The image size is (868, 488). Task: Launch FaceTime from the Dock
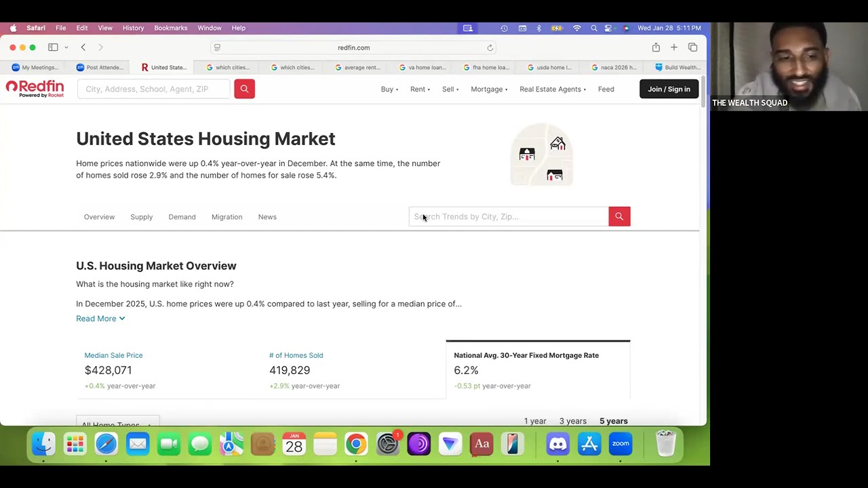tap(169, 445)
